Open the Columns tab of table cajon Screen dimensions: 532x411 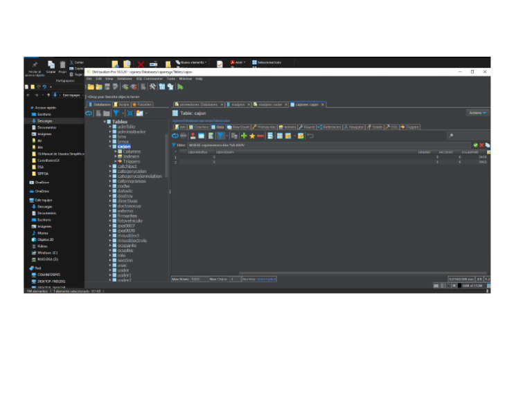point(199,127)
